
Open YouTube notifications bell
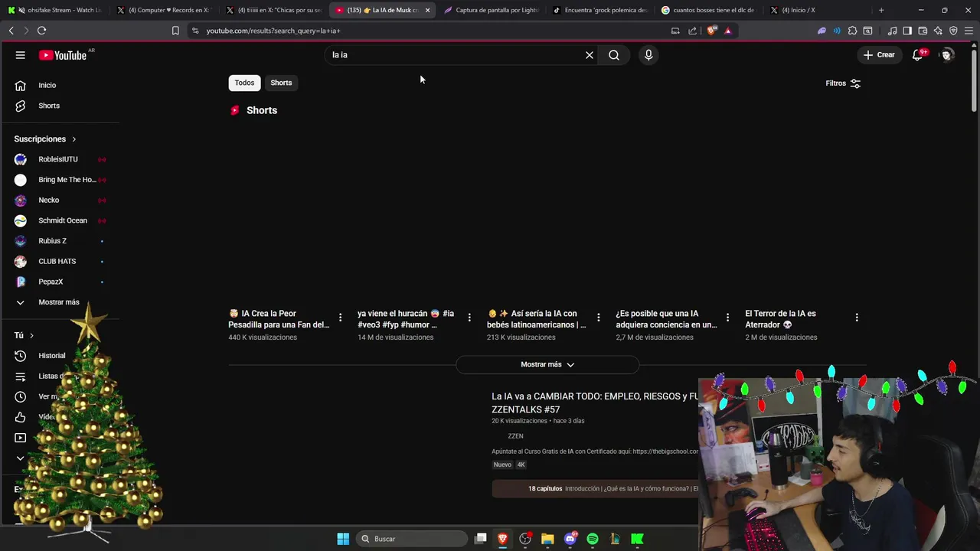(x=917, y=55)
